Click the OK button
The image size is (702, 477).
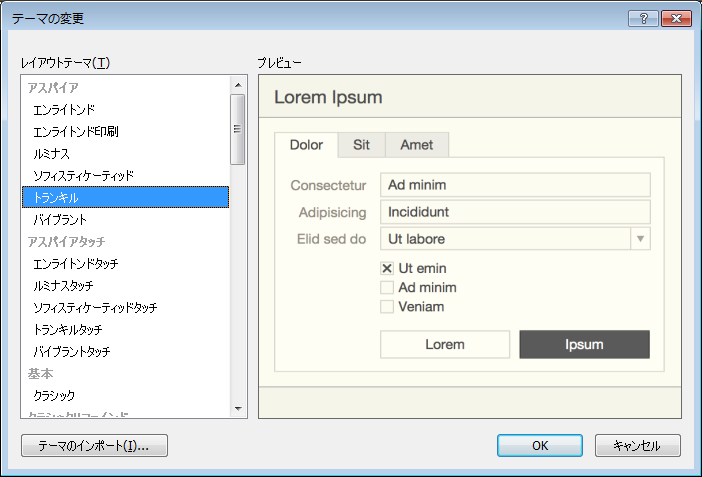[540, 446]
